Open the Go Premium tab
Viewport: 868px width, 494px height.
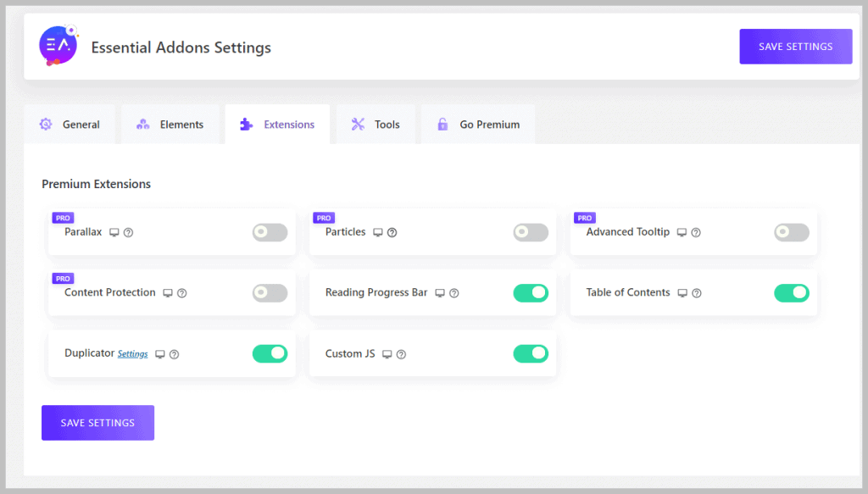(x=478, y=125)
